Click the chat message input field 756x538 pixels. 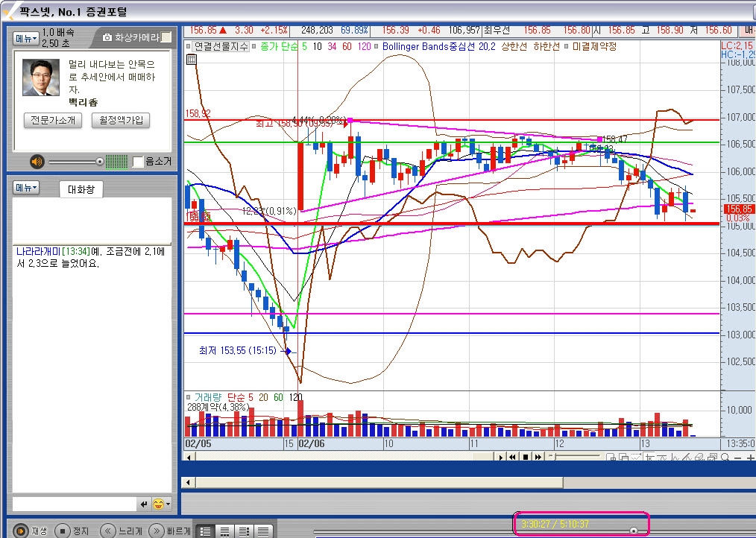pos(73,504)
